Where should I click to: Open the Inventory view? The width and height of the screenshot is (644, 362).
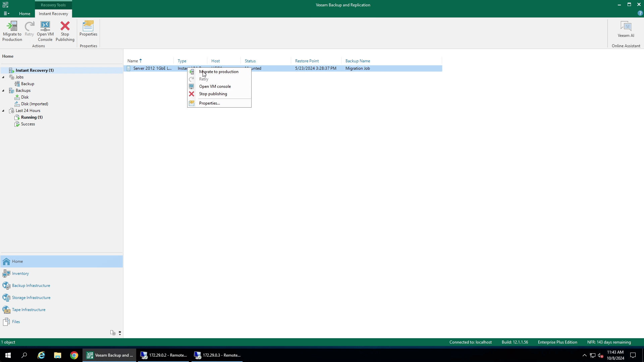[62, 274]
